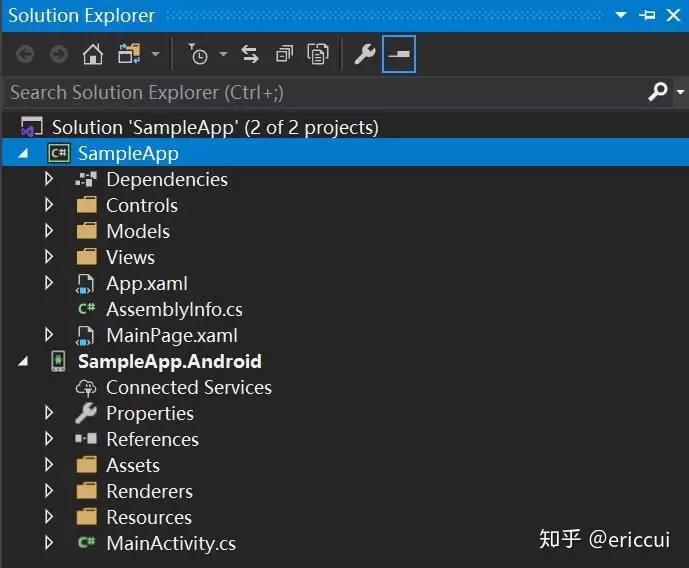Expand the References node
The image size is (689, 568).
pos(49,438)
